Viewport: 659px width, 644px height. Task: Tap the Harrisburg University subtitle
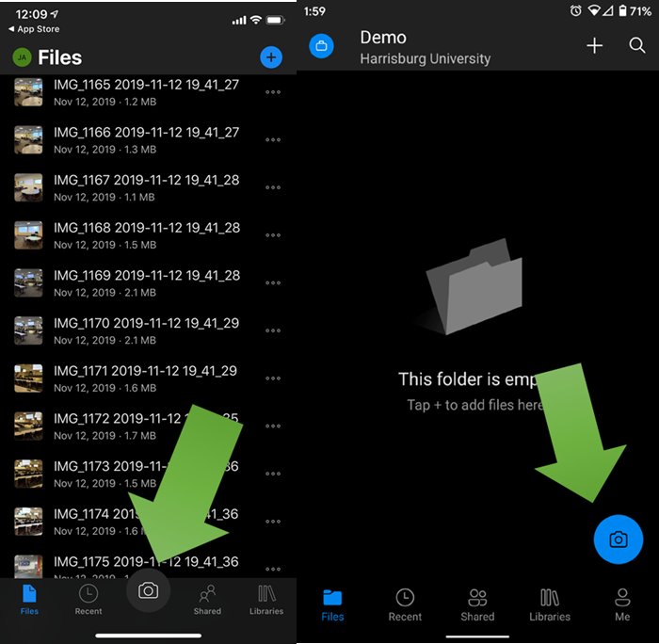click(x=426, y=59)
